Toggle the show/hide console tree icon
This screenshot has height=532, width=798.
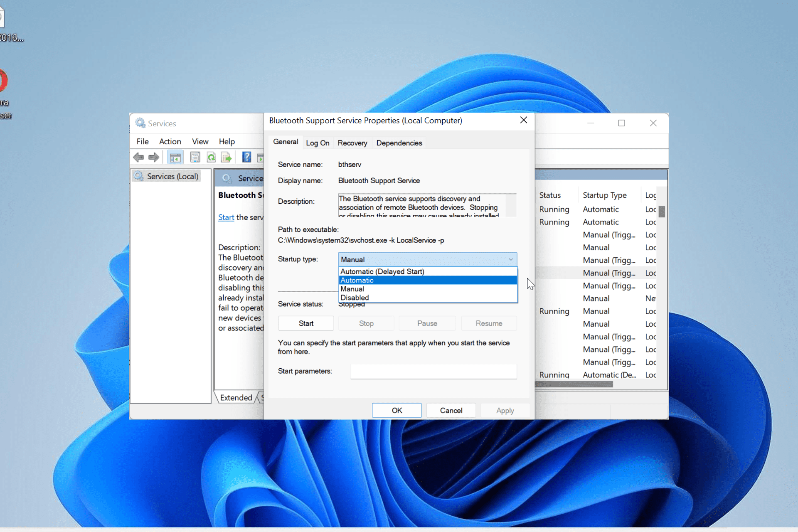point(175,158)
